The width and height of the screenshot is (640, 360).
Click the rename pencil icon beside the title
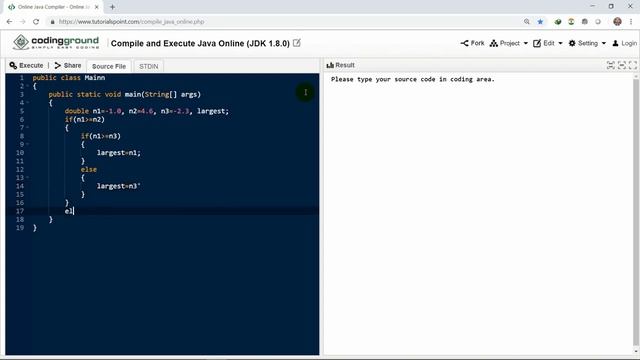[x=297, y=42]
